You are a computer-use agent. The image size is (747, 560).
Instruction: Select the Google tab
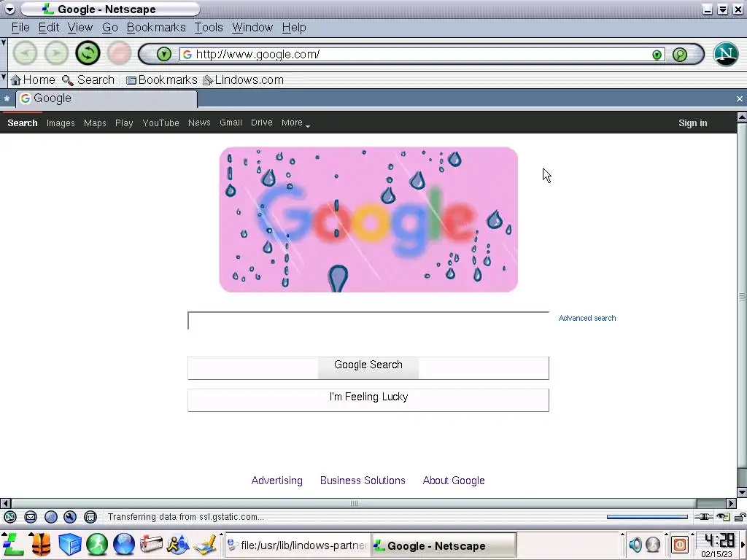[107, 98]
